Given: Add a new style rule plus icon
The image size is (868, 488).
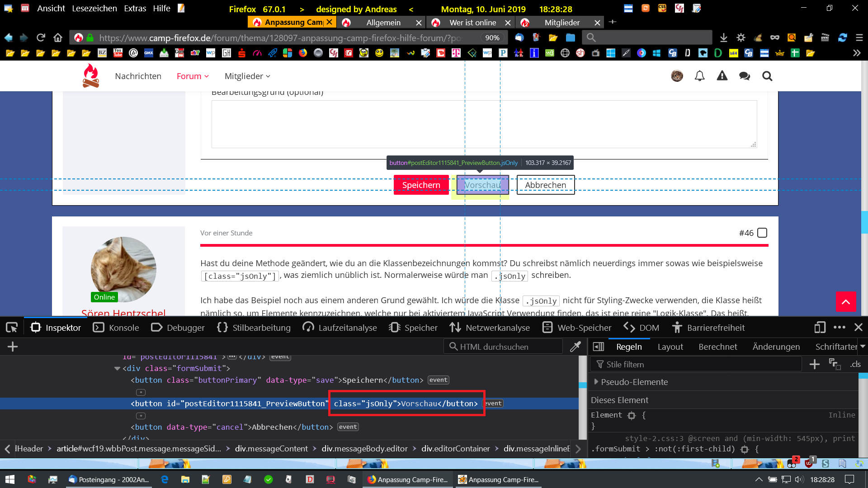Looking at the screenshot, I should click(x=814, y=364).
